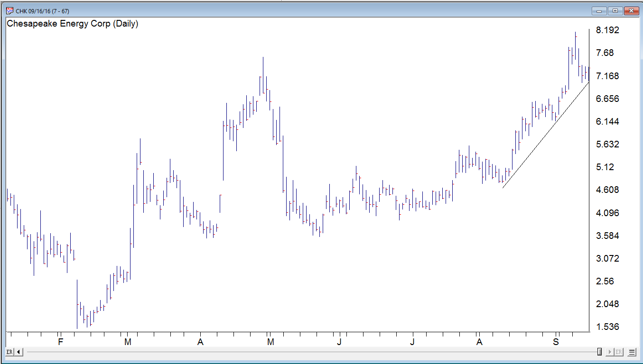Click the CHK 09/16/16 title bar text
The width and height of the screenshot is (643, 364).
coord(43,11)
